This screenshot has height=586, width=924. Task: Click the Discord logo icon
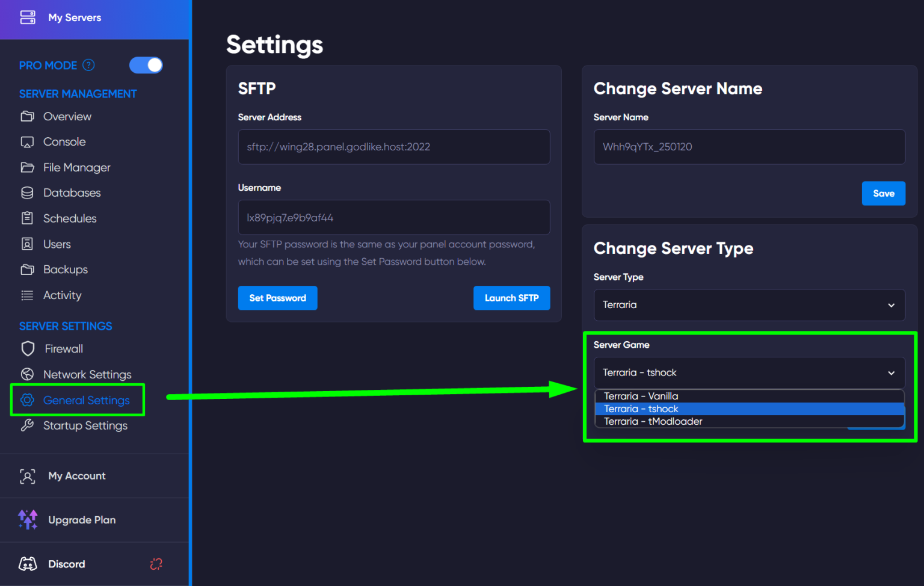point(28,564)
